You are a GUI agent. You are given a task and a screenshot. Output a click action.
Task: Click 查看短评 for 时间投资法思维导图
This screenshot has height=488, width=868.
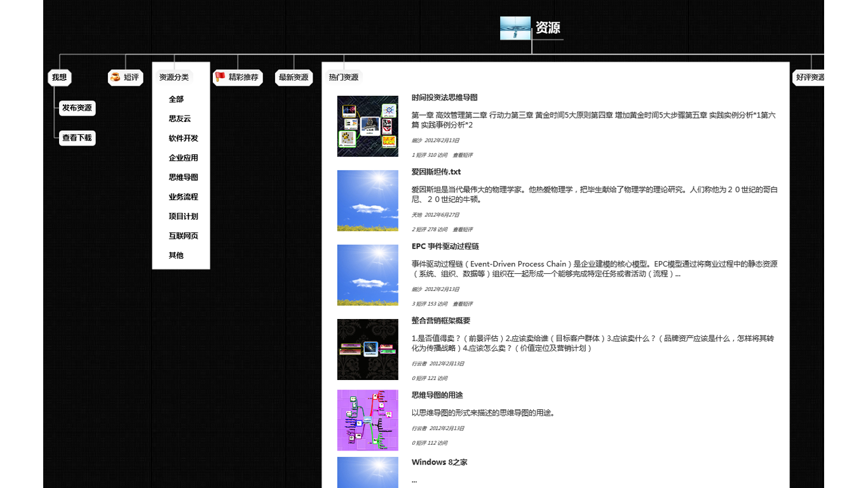tap(463, 155)
